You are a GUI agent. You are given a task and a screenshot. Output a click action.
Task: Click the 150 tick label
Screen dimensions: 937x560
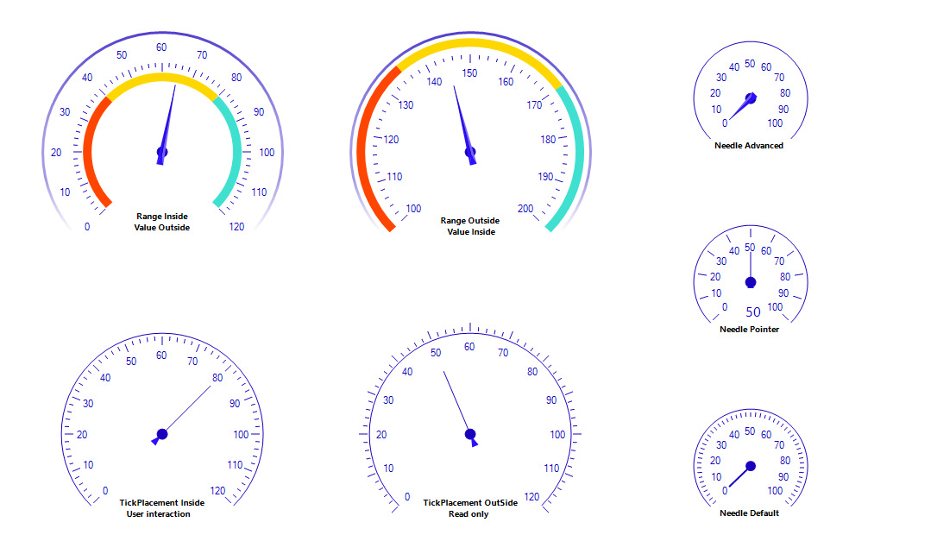pyautogui.click(x=469, y=73)
